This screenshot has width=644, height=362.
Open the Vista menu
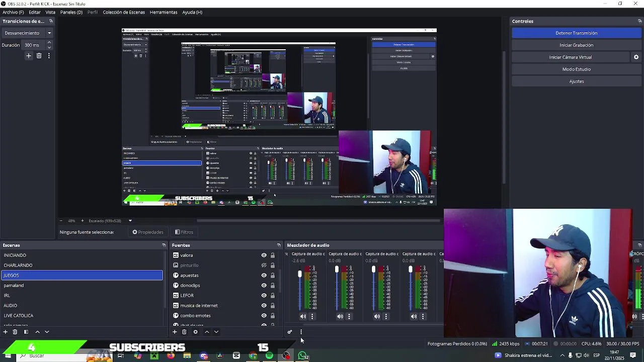click(50, 12)
